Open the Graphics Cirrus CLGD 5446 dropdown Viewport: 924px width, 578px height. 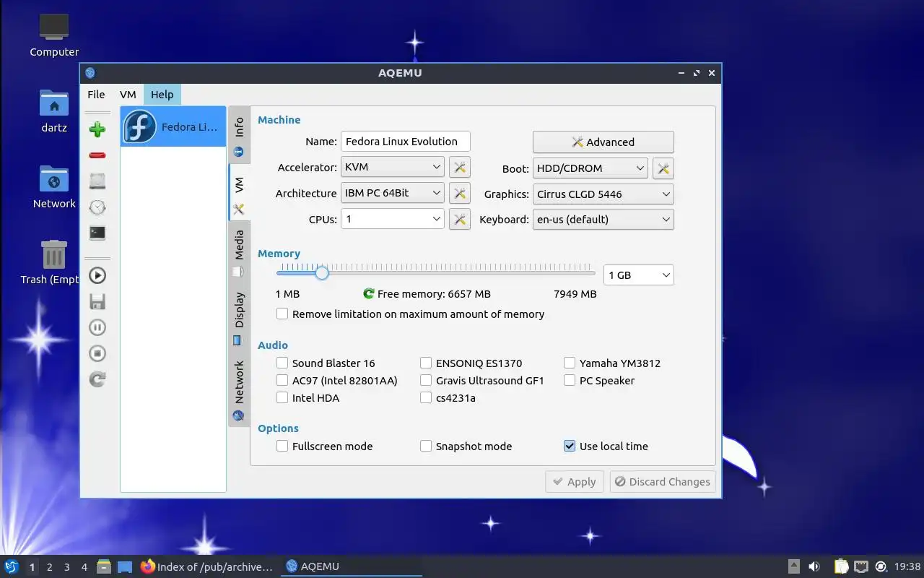point(603,194)
